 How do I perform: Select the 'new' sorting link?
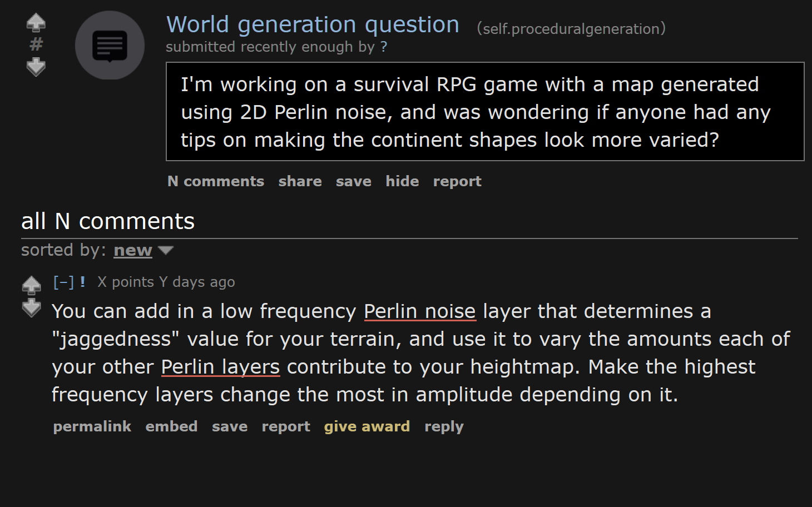(133, 250)
